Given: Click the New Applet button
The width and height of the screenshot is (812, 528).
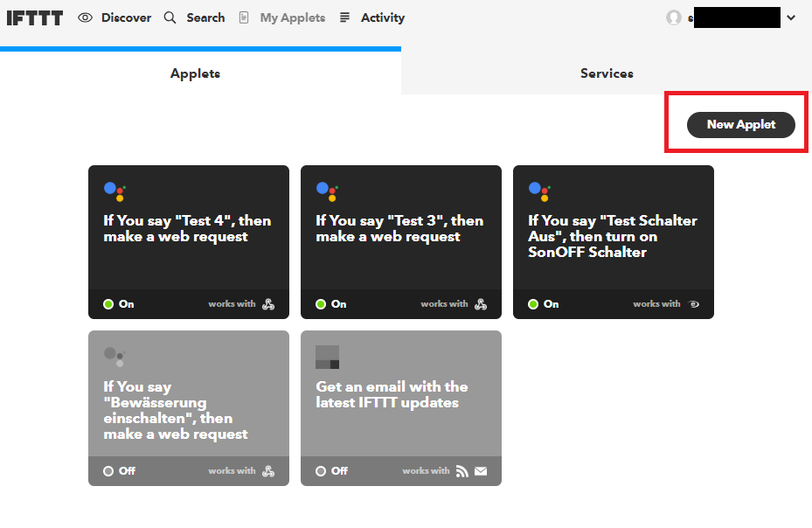Looking at the screenshot, I should coord(740,124).
